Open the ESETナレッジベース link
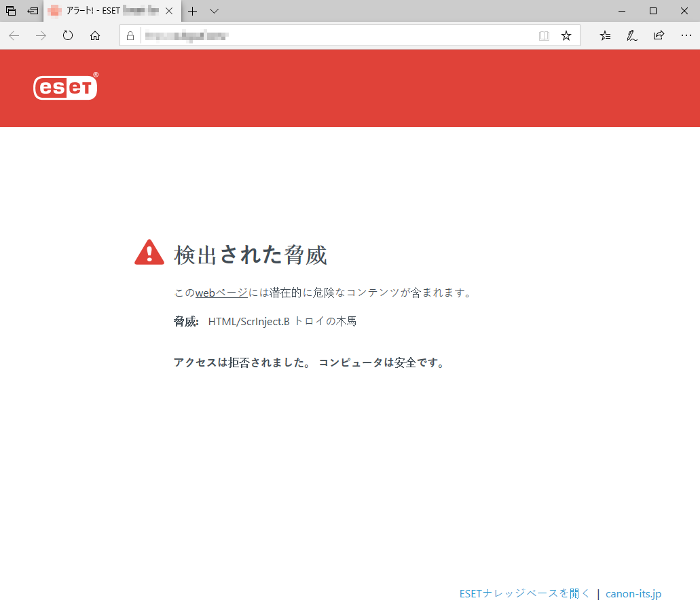This screenshot has height=613, width=700. pyautogui.click(x=523, y=593)
